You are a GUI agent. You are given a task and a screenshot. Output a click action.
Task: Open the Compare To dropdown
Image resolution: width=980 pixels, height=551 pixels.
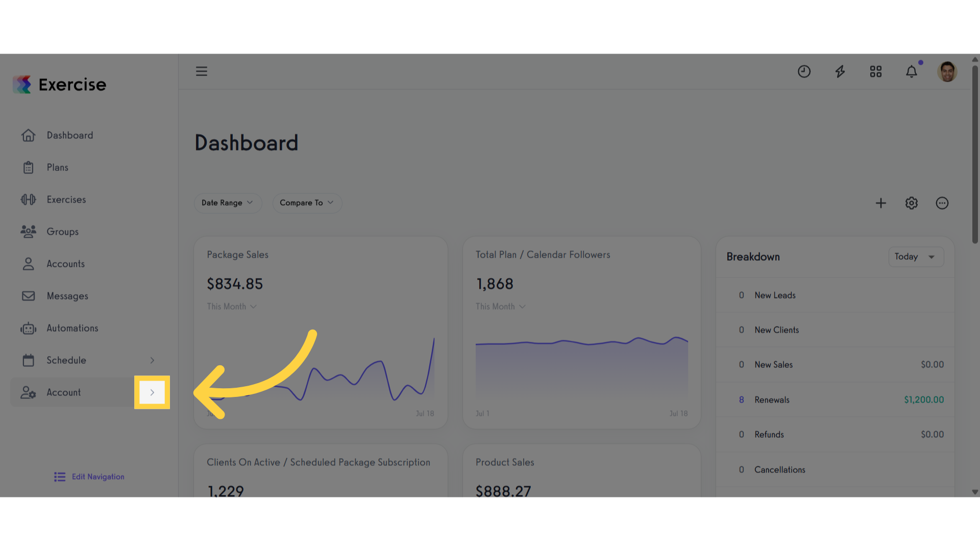(307, 203)
